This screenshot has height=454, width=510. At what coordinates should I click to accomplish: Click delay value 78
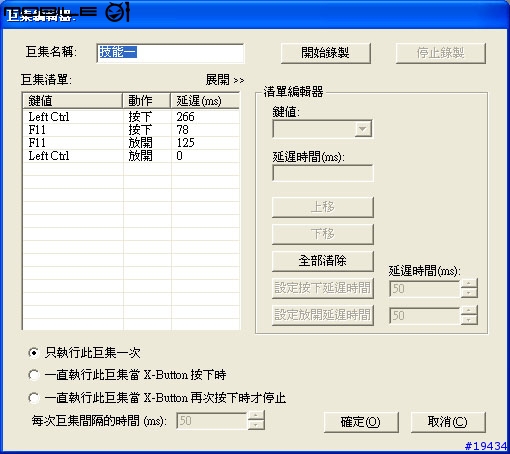coord(182,130)
